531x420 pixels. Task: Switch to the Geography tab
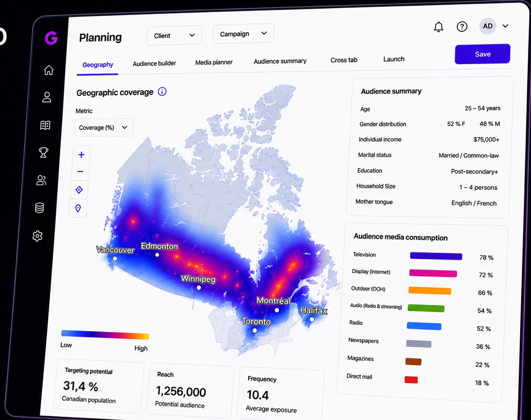pos(98,65)
